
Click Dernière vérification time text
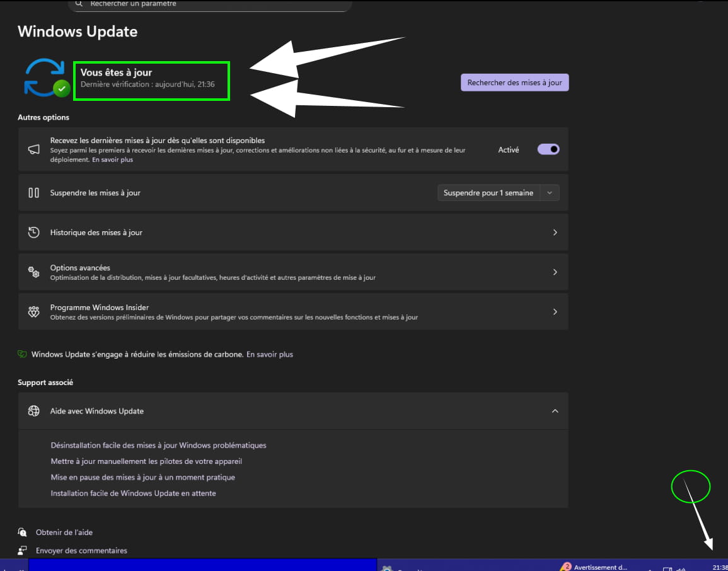[x=147, y=84]
